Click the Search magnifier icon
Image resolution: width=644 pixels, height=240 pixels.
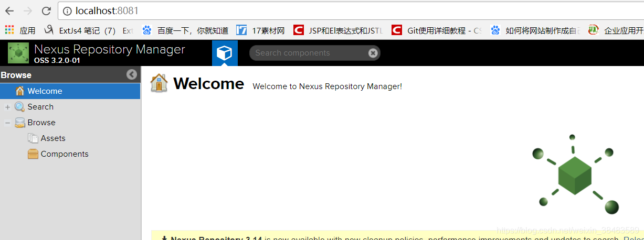20,107
